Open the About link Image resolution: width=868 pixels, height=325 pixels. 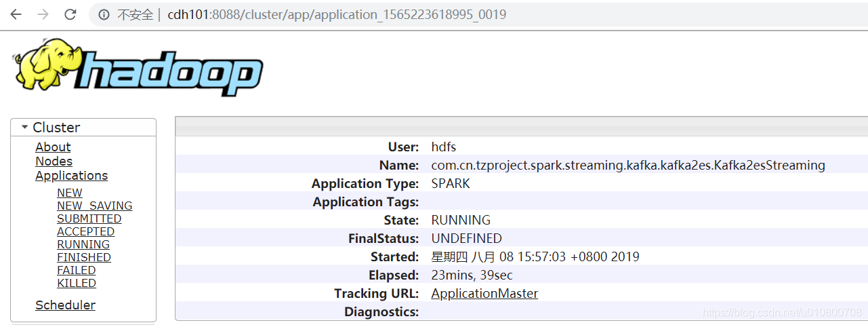(x=53, y=147)
